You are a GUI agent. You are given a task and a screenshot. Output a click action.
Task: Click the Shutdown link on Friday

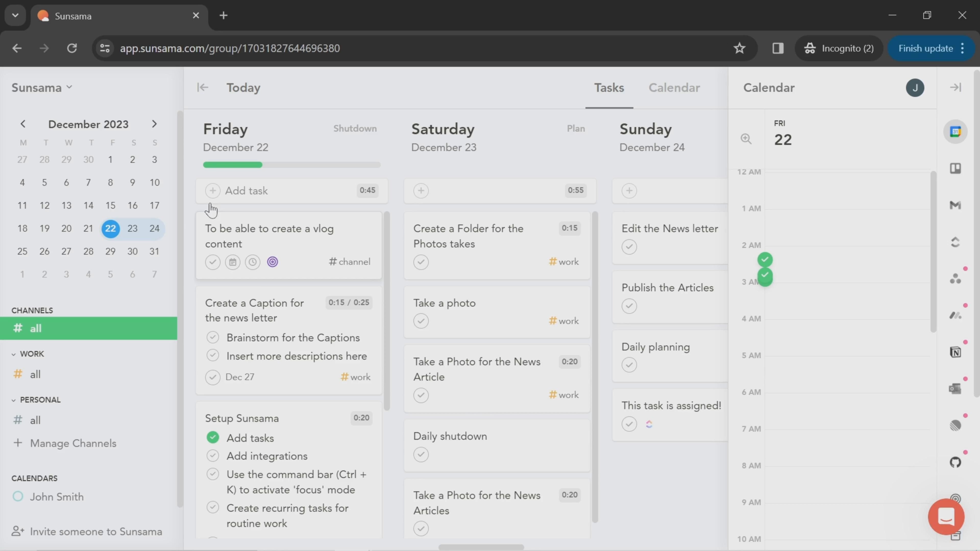354,129
